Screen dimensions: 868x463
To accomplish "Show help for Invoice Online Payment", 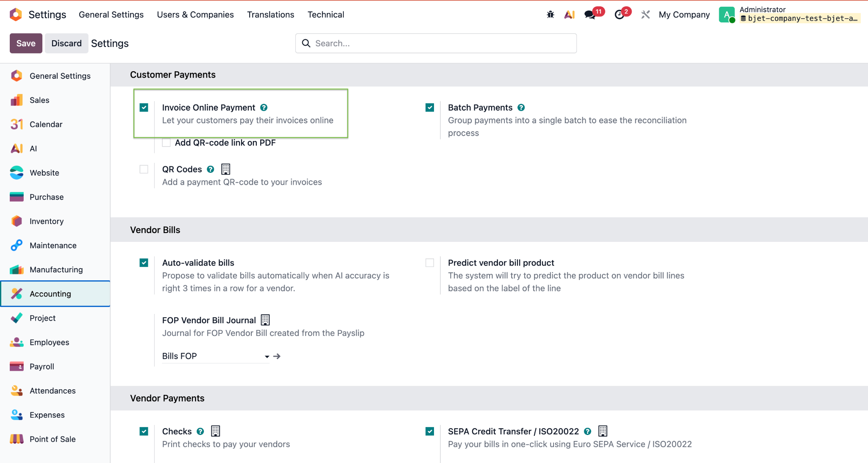I will 264,108.
